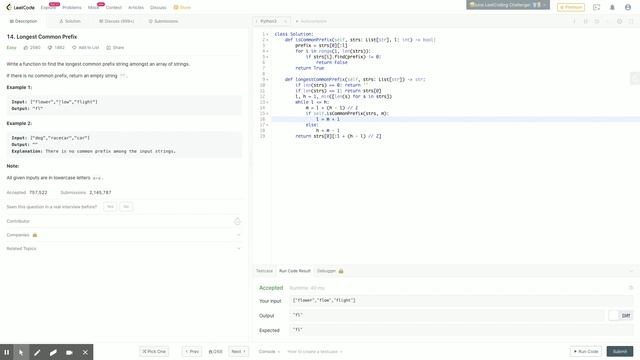Open the Mock menu item

click(93, 7)
